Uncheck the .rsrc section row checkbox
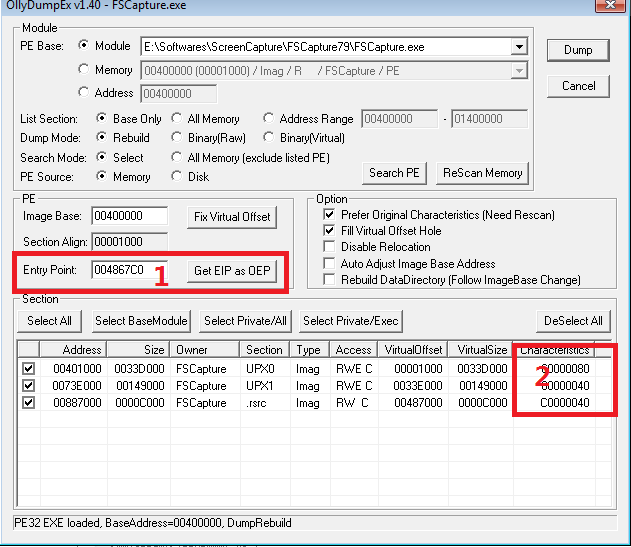Screen dimensions: 631x547 [28, 403]
